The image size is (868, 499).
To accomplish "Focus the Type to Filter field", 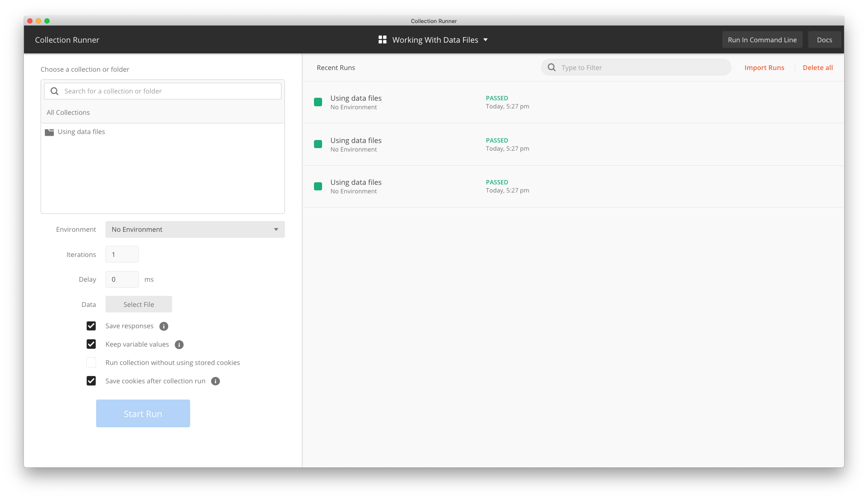I will coord(636,67).
